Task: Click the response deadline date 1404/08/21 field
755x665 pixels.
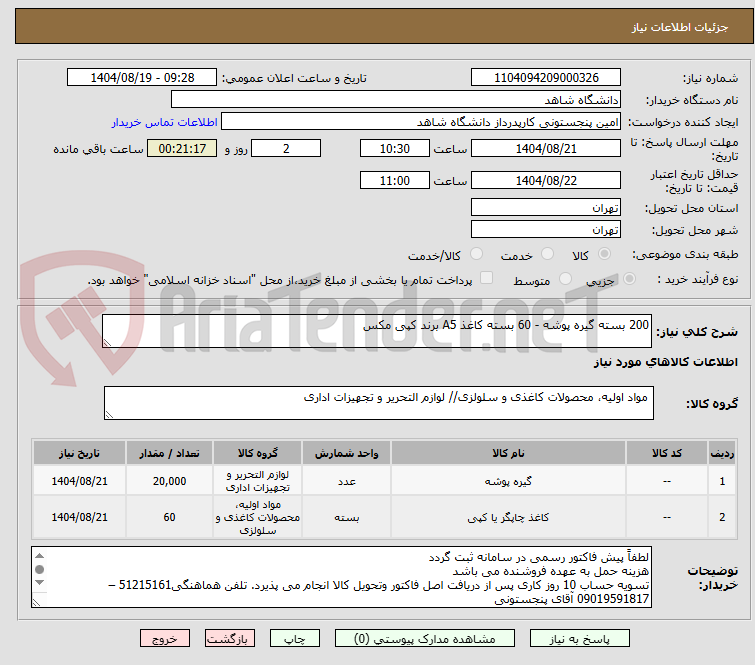Action: pyautogui.click(x=546, y=148)
